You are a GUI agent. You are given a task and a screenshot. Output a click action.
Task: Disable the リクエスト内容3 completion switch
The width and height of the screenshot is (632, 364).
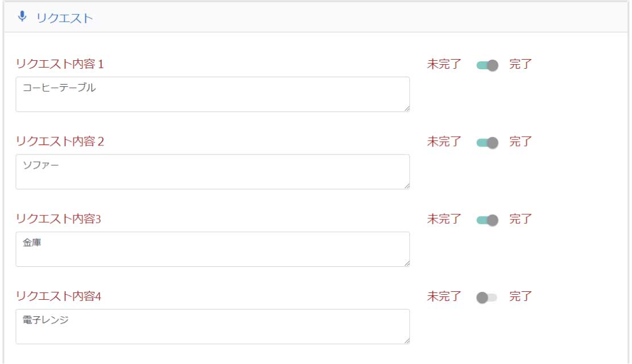click(x=487, y=220)
